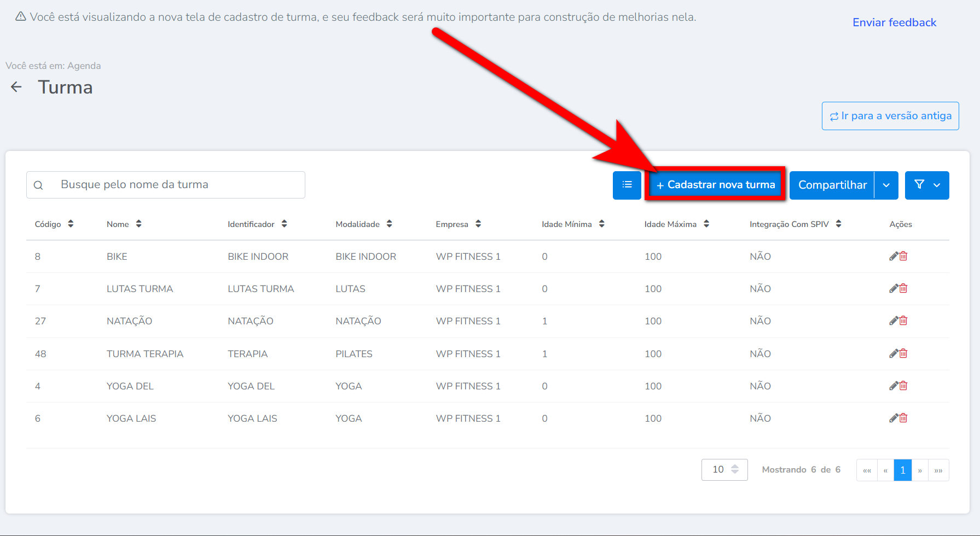Delete YOGA LAIS row with trash icon

pos(903,418)
